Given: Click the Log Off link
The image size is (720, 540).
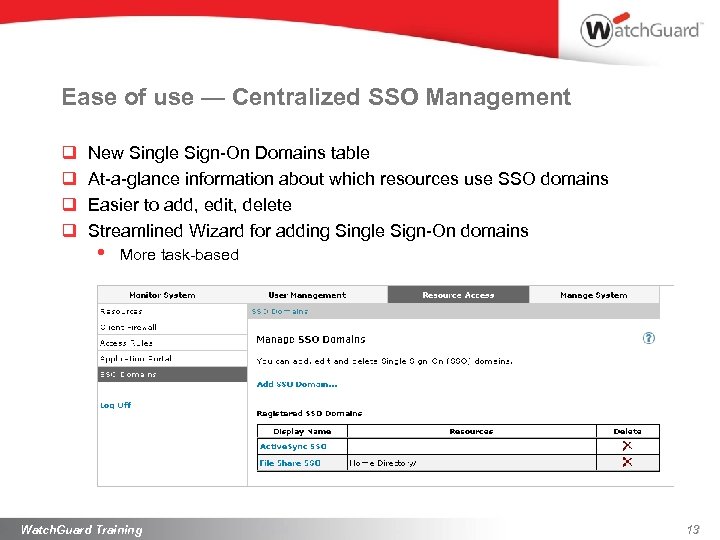Looking at the screenshot, I should [116, 405].
